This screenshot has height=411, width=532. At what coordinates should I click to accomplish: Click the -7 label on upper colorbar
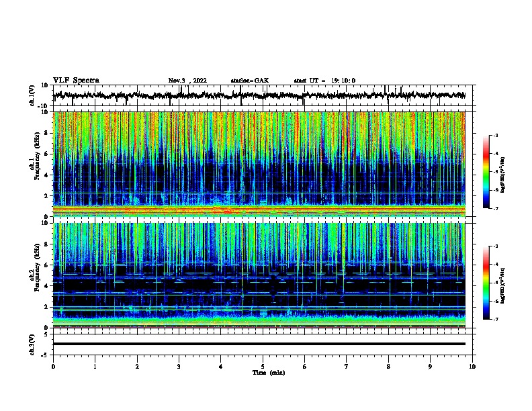(x=495, y=208)
